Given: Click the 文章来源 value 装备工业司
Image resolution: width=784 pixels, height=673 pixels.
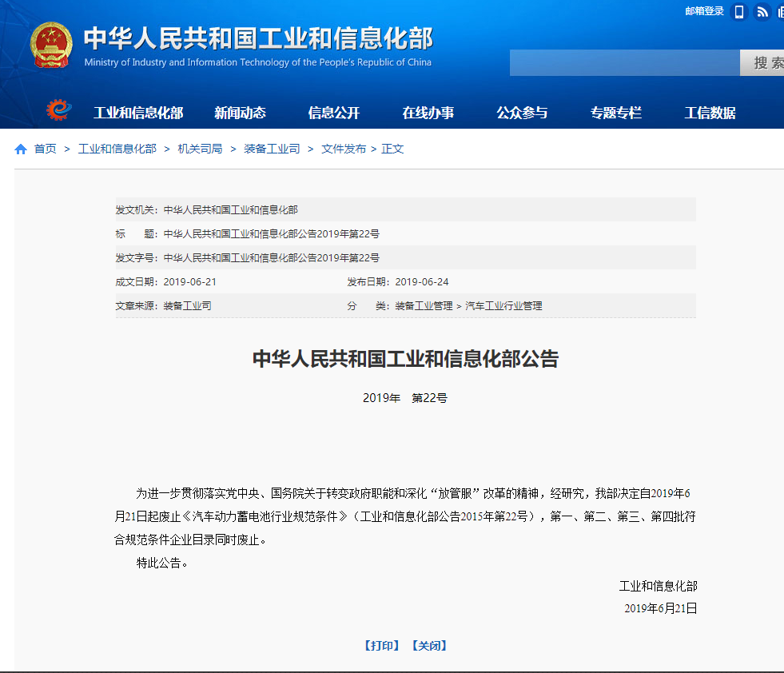Looking at the screenshot, I should [x=188, y=306].
